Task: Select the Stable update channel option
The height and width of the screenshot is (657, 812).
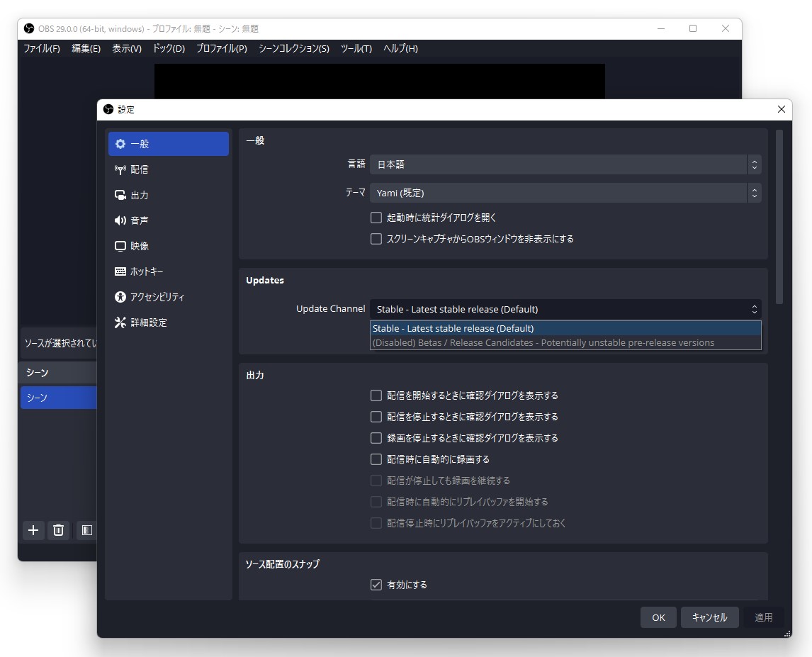Action: tap(496, 328)
